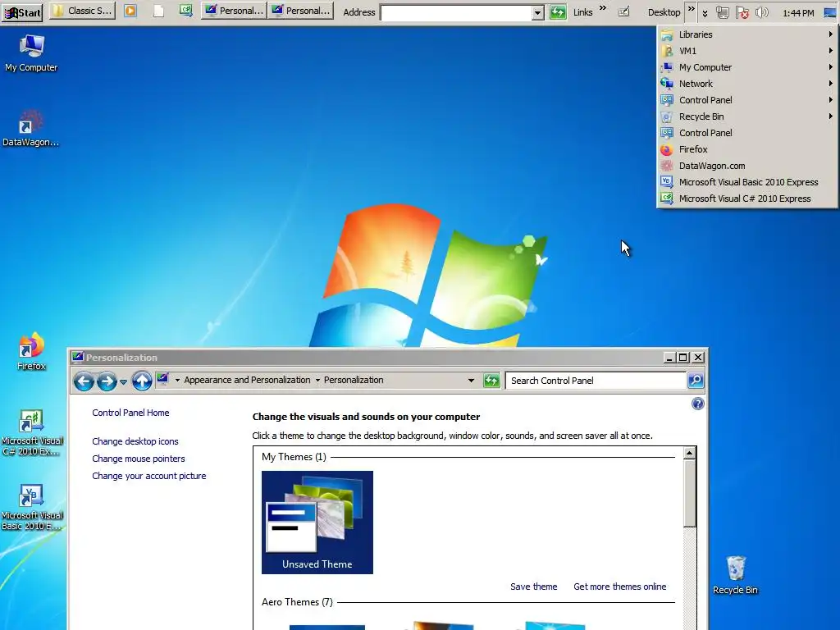840x630 pixels.
Task: Click theme list scroll up arrow
Action: pos(689,453)
